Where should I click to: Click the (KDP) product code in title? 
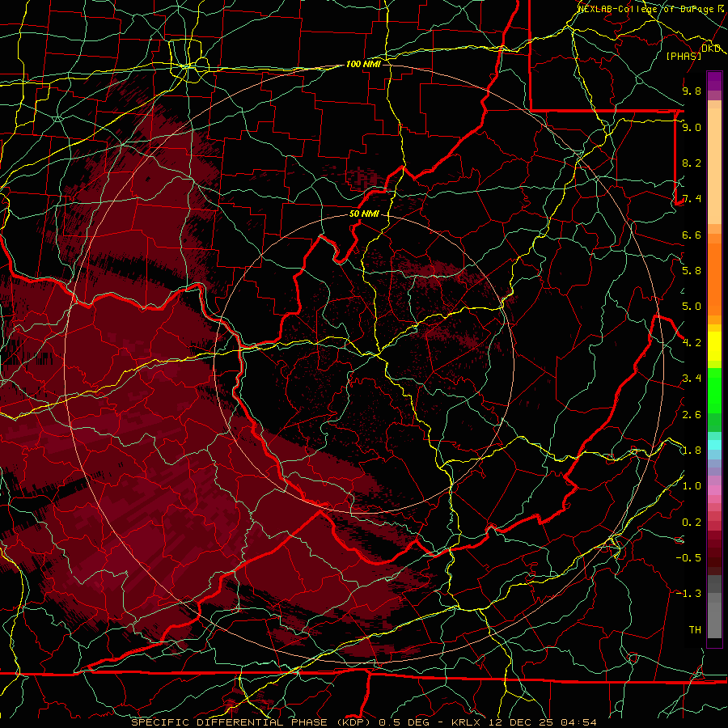pyautogui.click(x=353, y=722)
